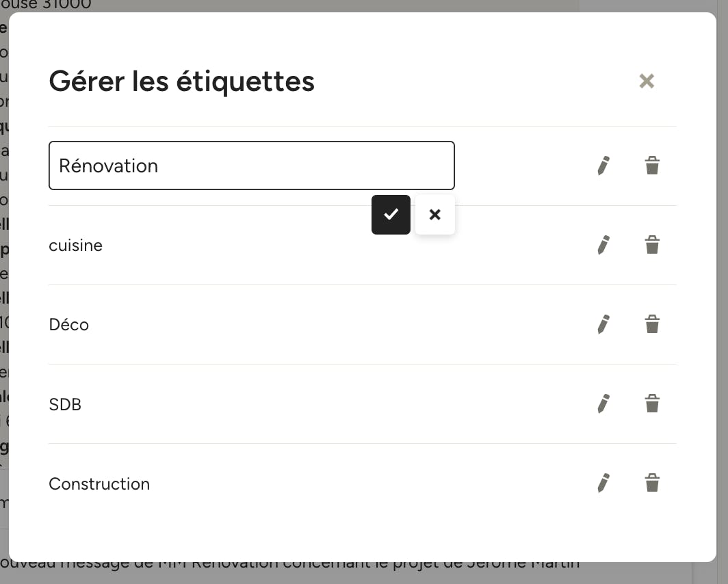The height and width of the screenshot is (584, 728).
Task: Delete the Rénovation label
Action: tap(652, 165)
